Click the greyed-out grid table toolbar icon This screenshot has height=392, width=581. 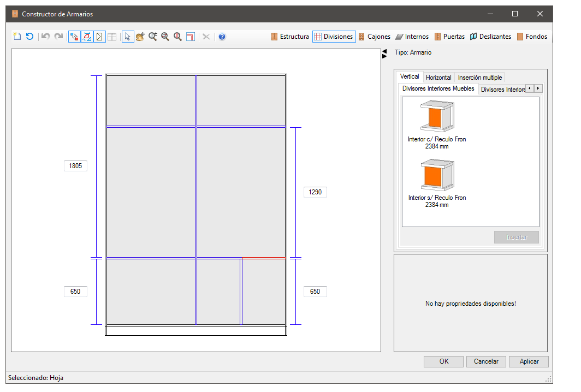click(112, 37)
